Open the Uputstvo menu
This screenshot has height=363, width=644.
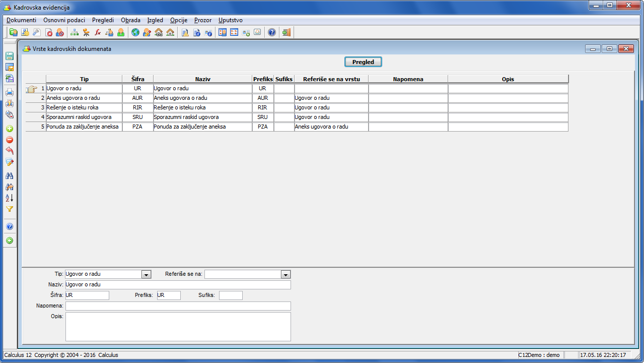(231, 20)
